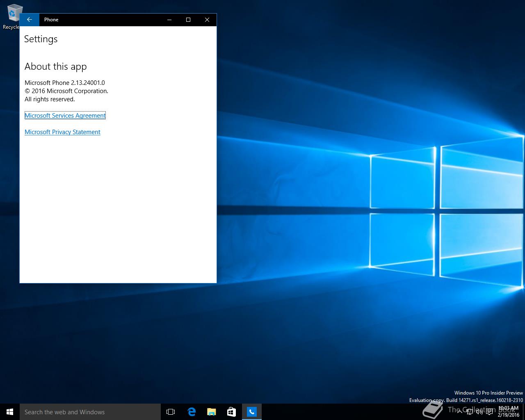The height and width of the screenshot is (420, 525).
Task: Close the Phone window
Action: (207, 20)
